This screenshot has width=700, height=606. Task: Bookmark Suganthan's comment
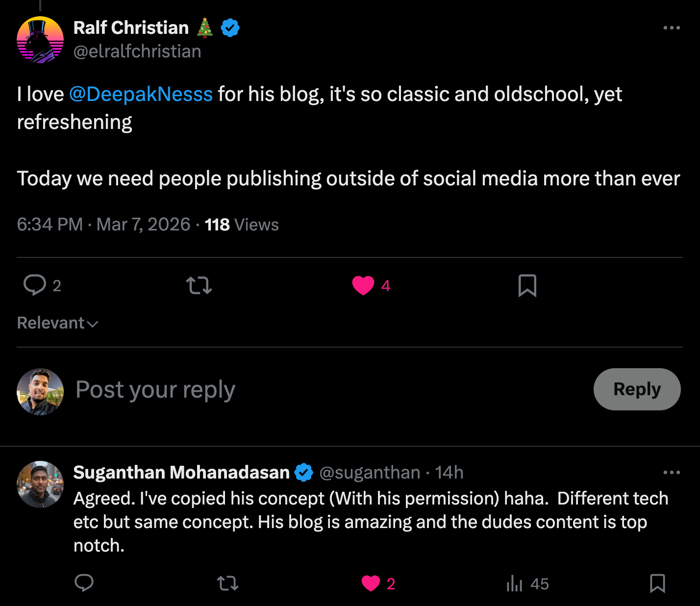click(657, 583)
